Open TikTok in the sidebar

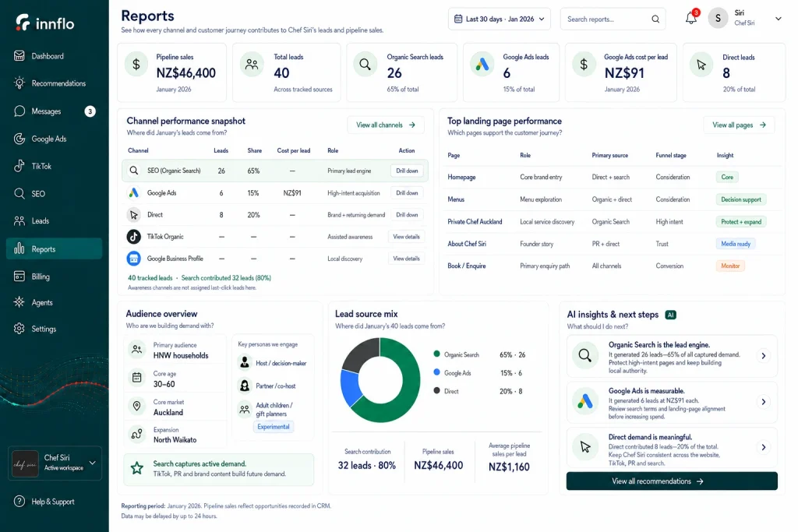(x=54, y=167)
